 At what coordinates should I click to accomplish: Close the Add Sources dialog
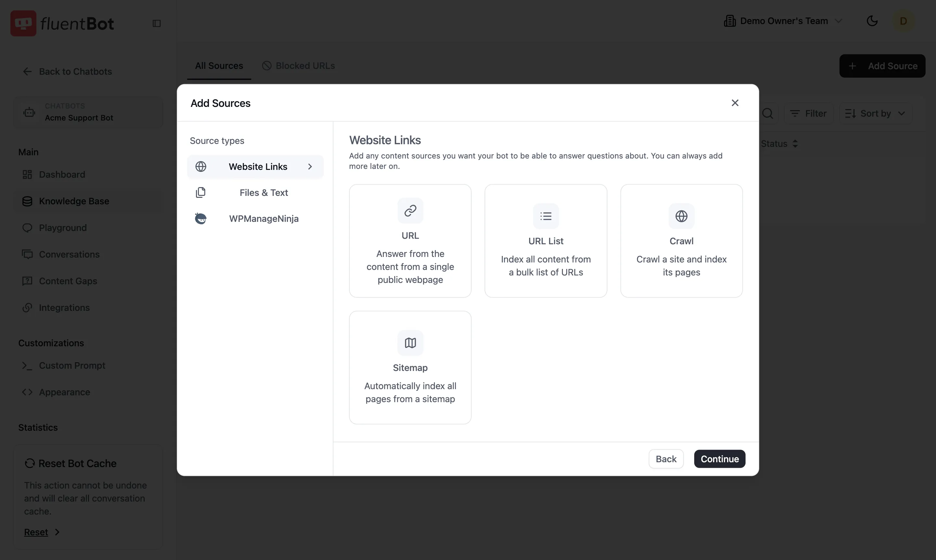click(x=735, y=103)
